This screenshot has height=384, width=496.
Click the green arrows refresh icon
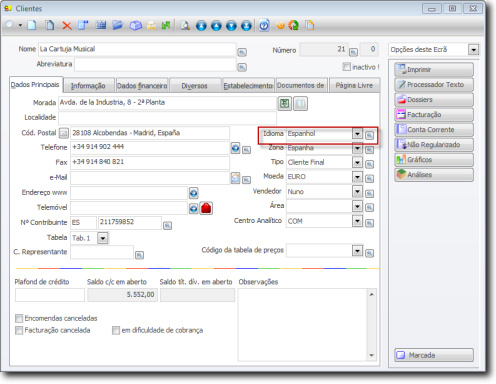(x=166, y=25)
